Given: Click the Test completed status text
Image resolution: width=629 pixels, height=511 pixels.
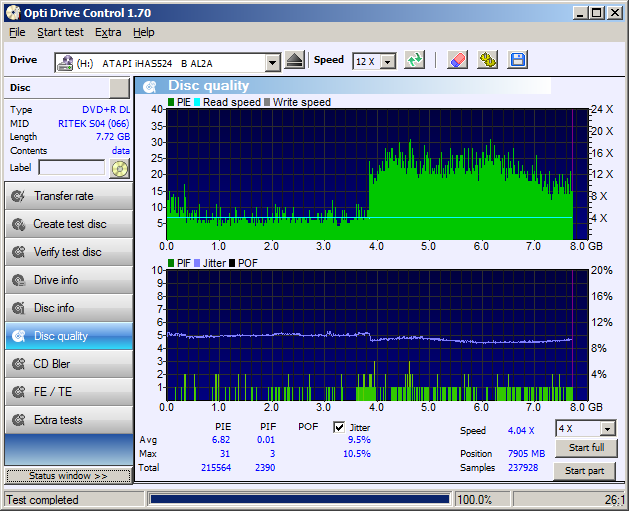Looking at the screenshot, I should coord(43,500).
